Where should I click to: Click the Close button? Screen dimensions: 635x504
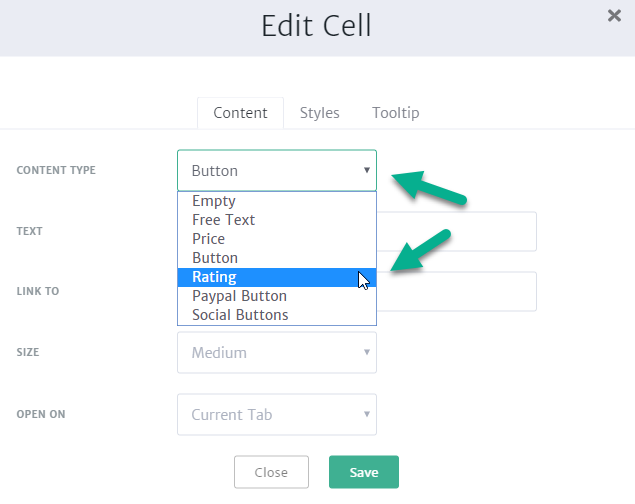pyautogui.click(x=271, y=472)
